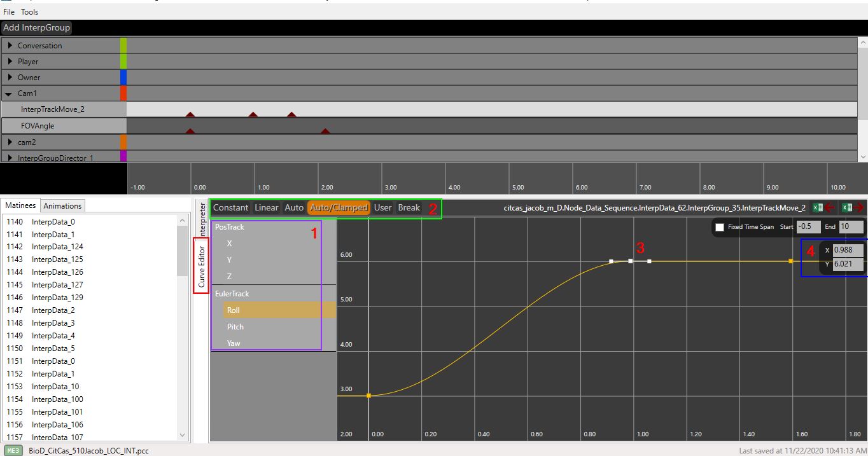Viewport: 868px width, 456px height.
Task: Click the second keyframe on InterpTrackMove_2 track
Action: click(253, 114)
